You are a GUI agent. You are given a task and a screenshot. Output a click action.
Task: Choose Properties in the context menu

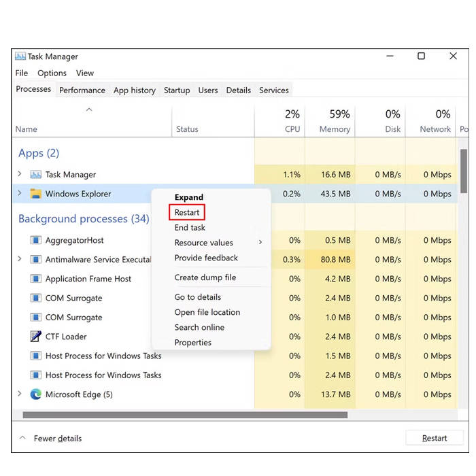[192, 343]
